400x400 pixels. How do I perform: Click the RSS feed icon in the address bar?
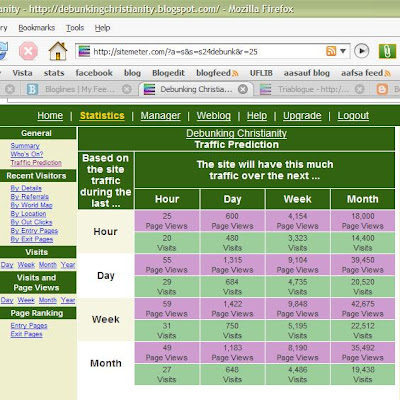tap(331, 51)
